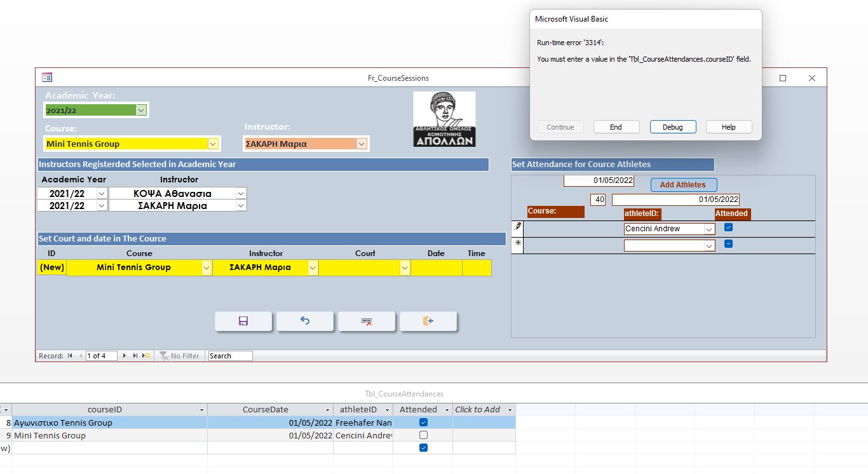The image size is (868, 474).
Task: Toggle Attended checkbox for Cencini Andrew in form
Action: pyautogui.click(x=729, y=227)
